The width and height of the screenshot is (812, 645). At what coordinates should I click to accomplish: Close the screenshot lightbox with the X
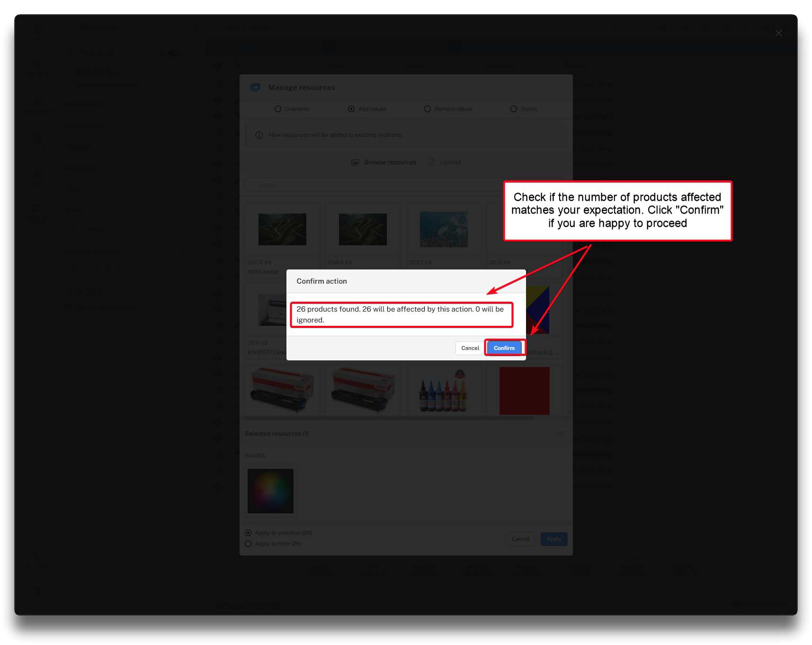click(778, 33)
